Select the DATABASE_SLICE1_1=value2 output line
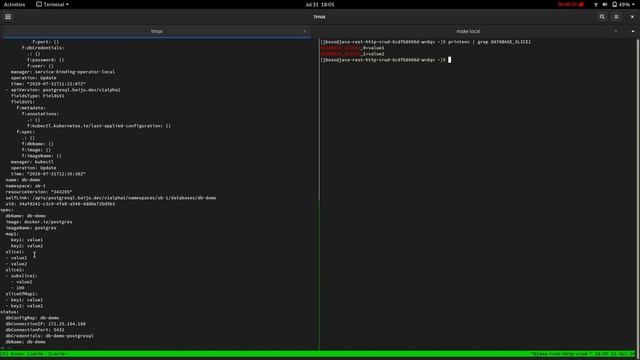 352,54
